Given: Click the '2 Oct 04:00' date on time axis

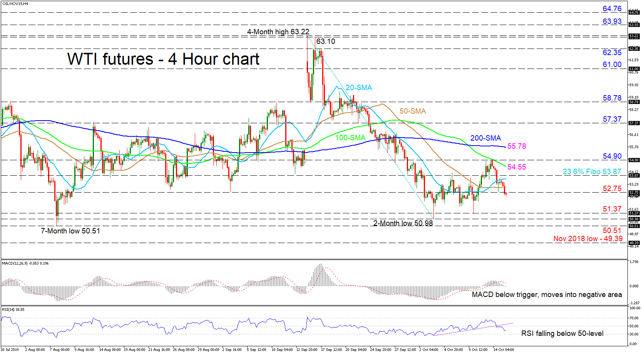Looking at the screenshot, I should pyautogui.click(x=429, y=350).
